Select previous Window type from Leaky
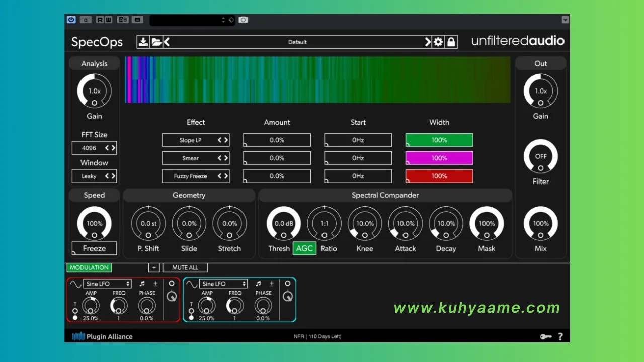 click(107, 176)
